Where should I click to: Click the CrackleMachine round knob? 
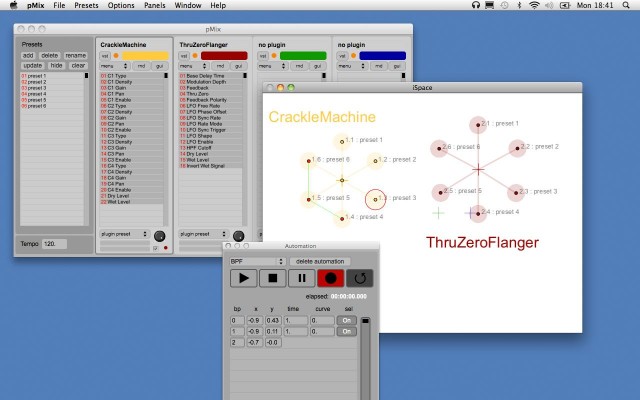[159, 235]
